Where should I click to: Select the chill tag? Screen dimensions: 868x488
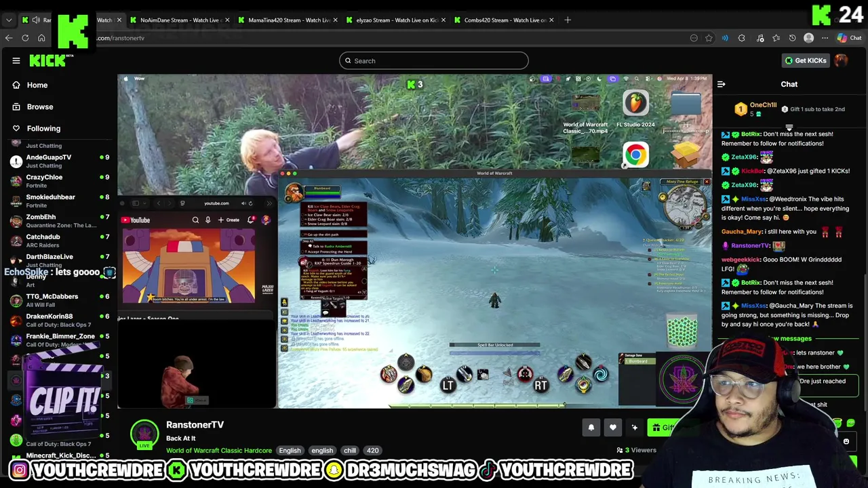tap(350, 450)
